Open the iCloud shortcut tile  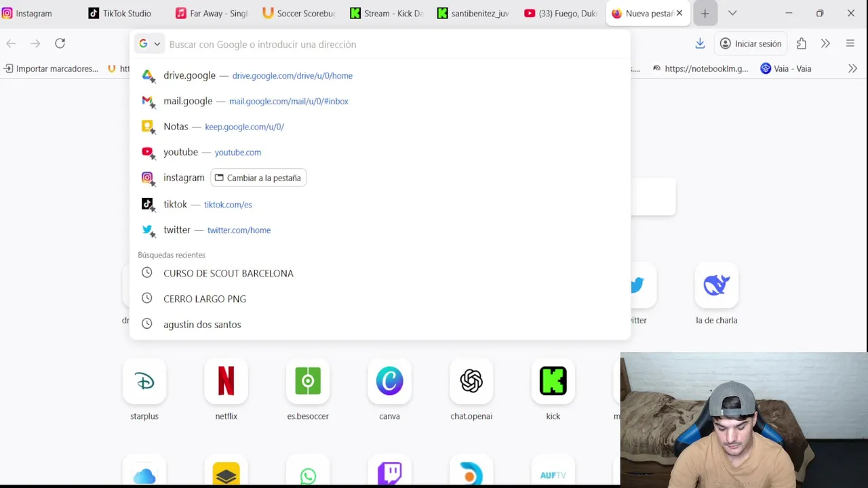click(x=144, y=470)
